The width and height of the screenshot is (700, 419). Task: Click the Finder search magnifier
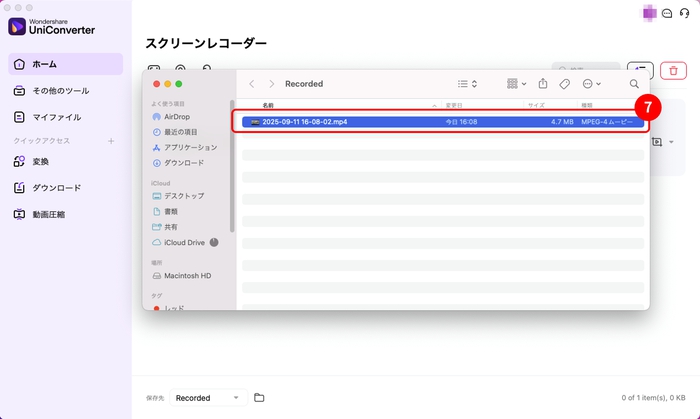pos(634,84)
